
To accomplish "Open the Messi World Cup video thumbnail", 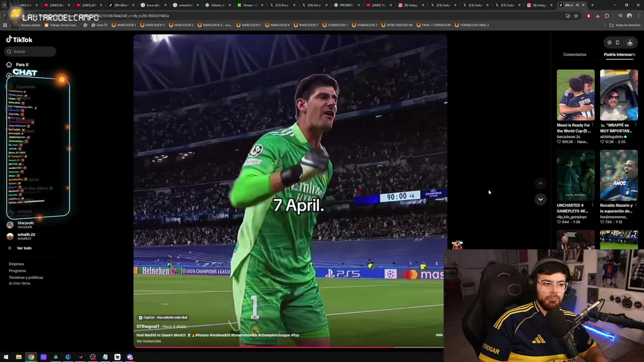I will click(x=576, y=96).
